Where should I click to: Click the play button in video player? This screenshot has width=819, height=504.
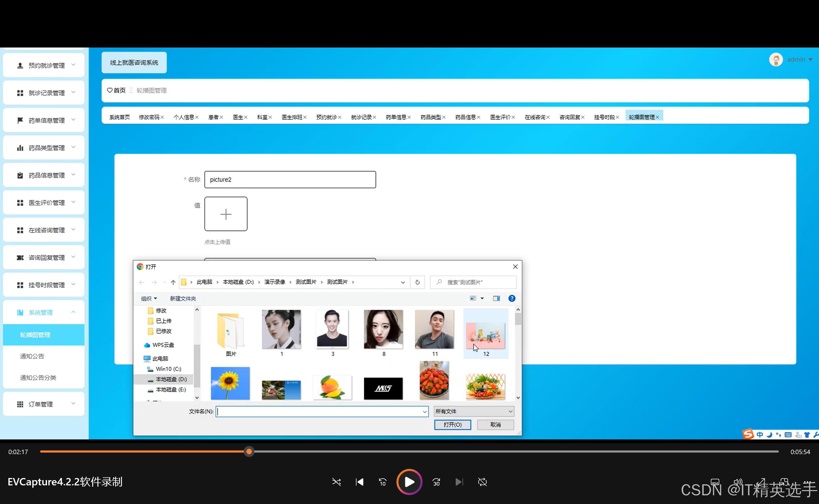click(x=409, y=482)
